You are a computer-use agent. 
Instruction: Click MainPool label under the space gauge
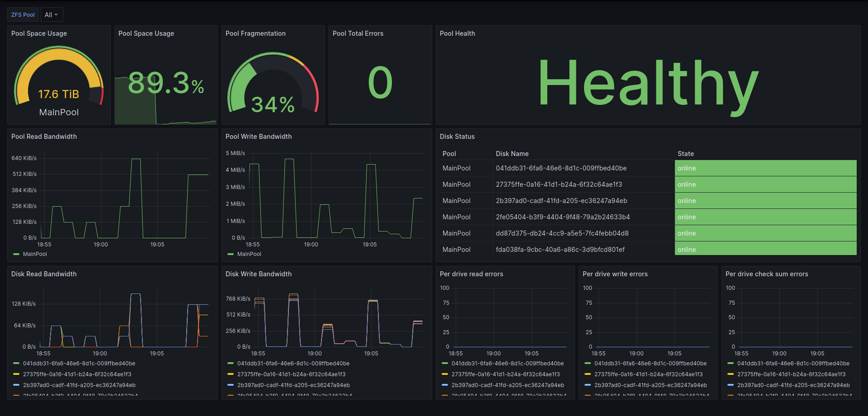click(59, 112)
